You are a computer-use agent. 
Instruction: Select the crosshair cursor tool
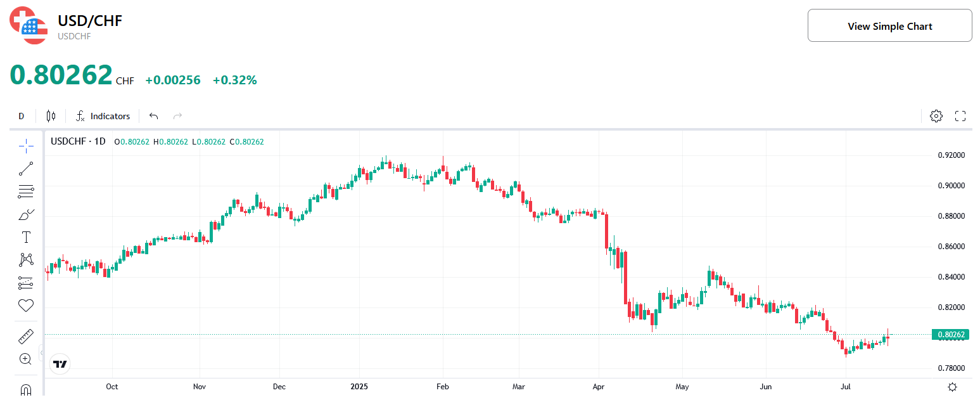[x=25, y=145]
